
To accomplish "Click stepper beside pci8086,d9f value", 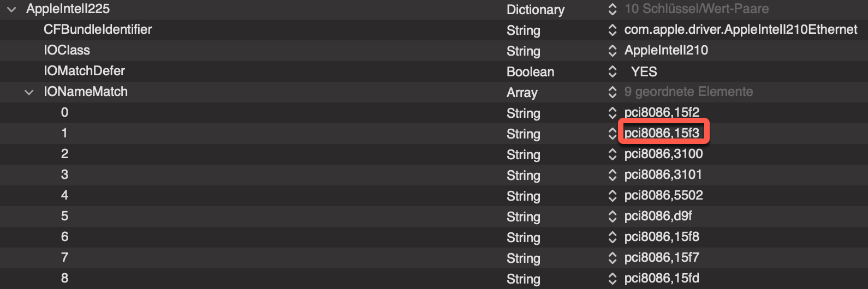I will [612, 216].
